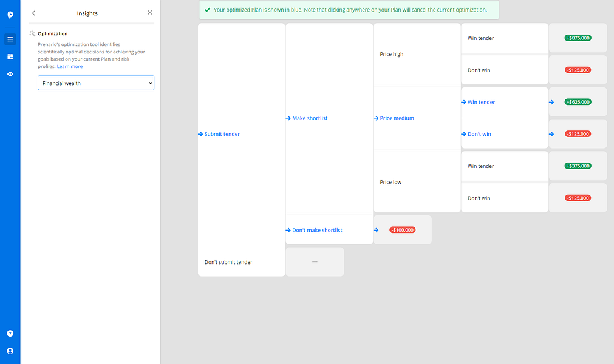Click the arrow icon beside Make shortlist
The width and height of the screenshot is (614, 364).
(x=288, y=118)
